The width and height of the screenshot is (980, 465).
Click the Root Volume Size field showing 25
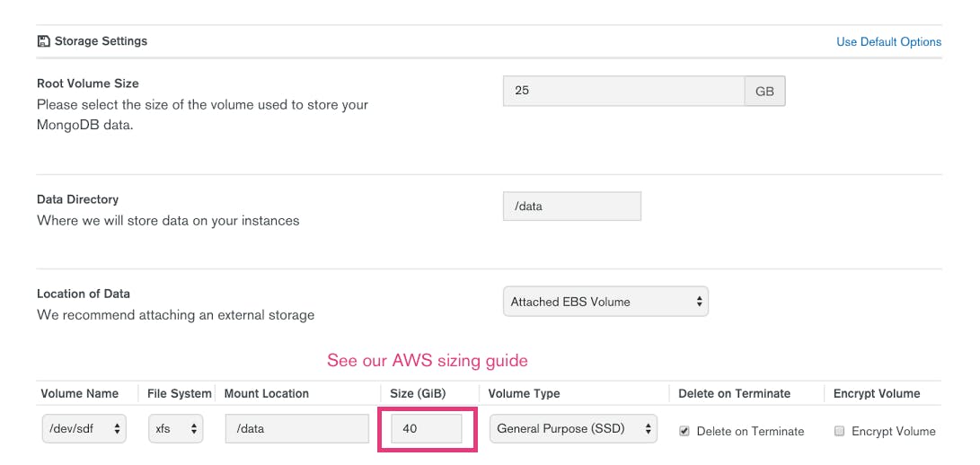tap(623, 92)
